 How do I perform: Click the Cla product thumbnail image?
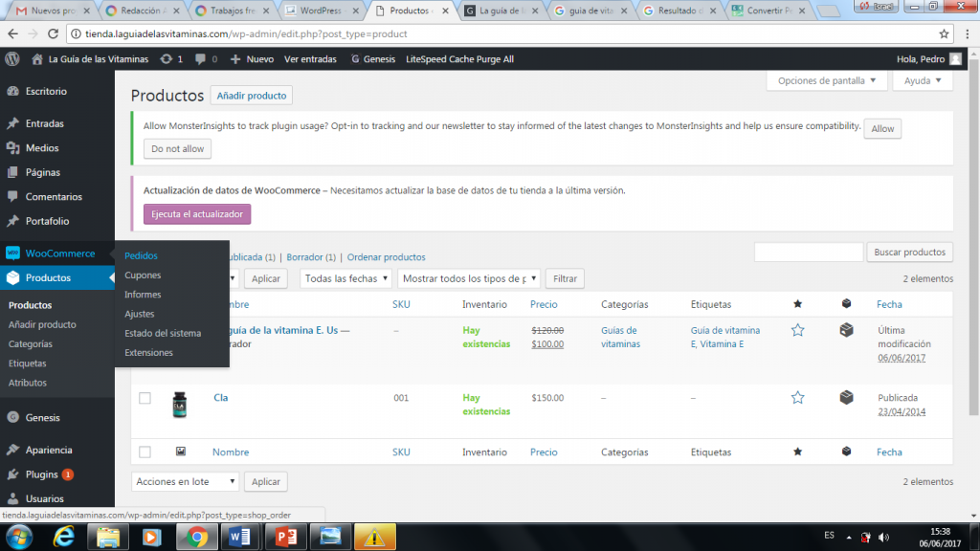(179, 405)
